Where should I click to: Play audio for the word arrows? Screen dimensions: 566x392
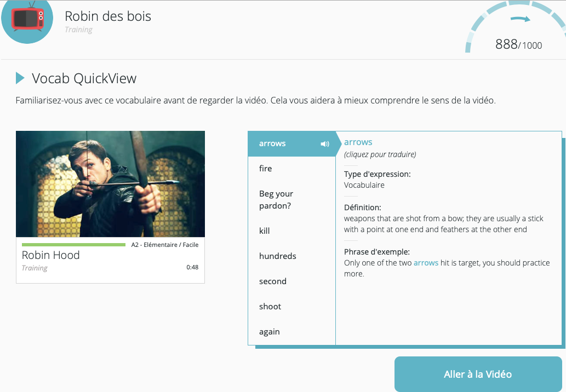tap(325, 144)
